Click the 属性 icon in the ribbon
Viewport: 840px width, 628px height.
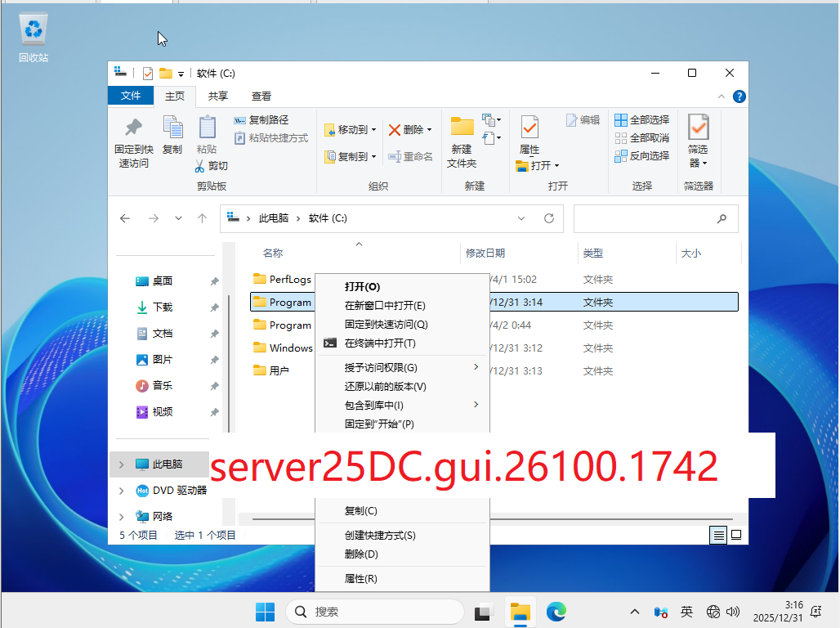(x=529, y=128)
